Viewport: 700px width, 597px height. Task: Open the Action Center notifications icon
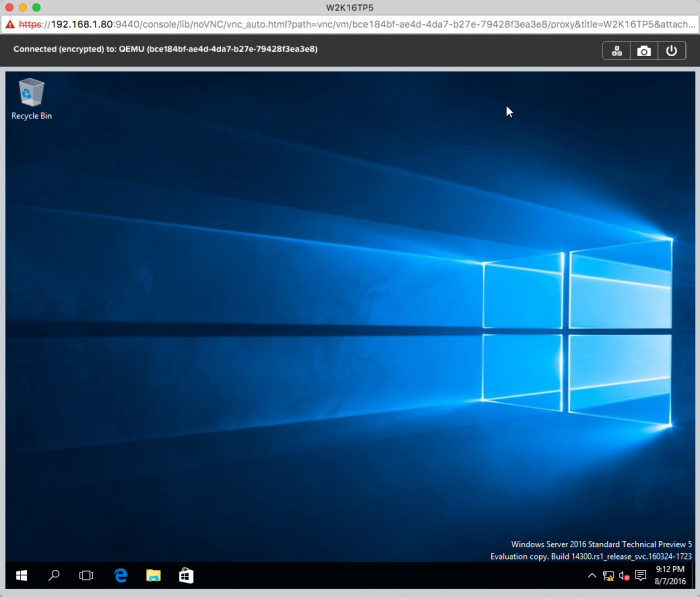641,576
